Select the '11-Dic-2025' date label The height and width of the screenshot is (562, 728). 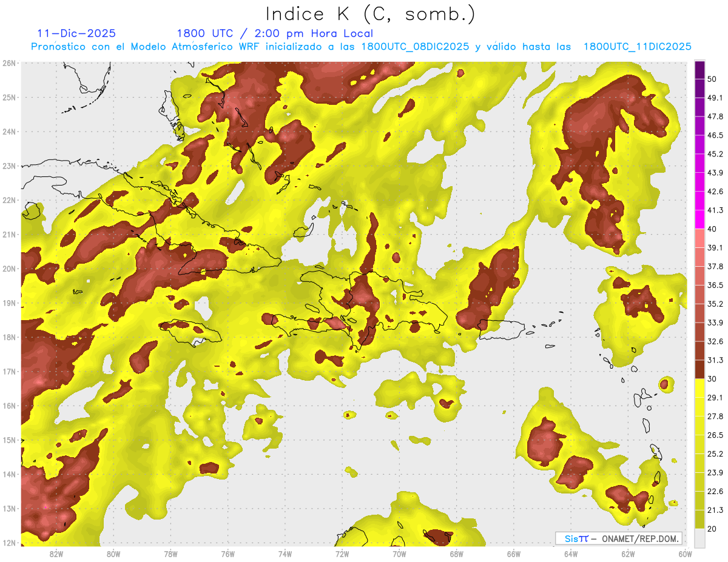76,33
